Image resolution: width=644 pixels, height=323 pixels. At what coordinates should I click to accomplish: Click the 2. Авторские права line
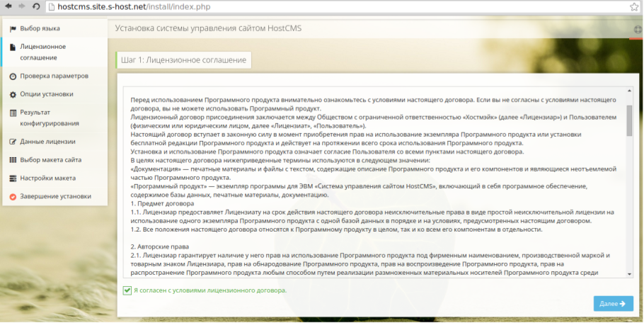click(160, 247)
